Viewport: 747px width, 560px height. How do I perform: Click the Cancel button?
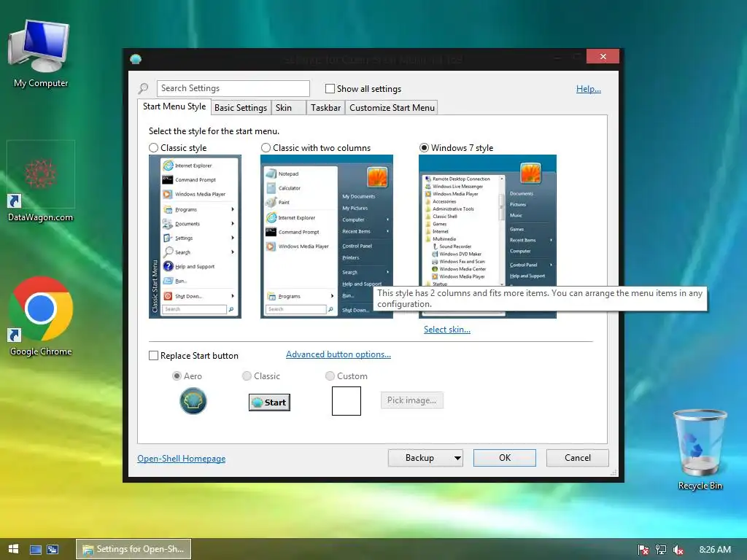point(578,458)
